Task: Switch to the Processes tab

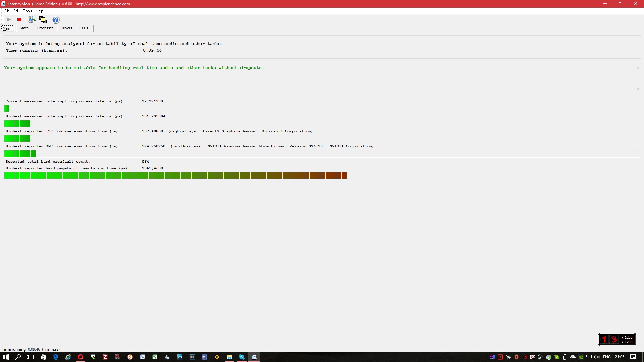Action: click(x=45, y=28)
